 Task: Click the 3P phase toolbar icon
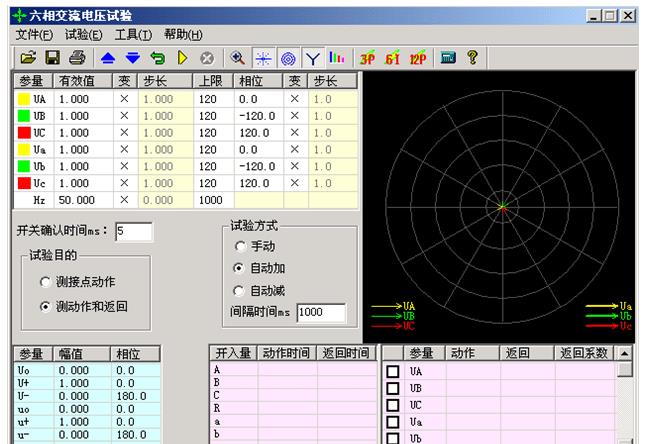[x=367, y=58]
